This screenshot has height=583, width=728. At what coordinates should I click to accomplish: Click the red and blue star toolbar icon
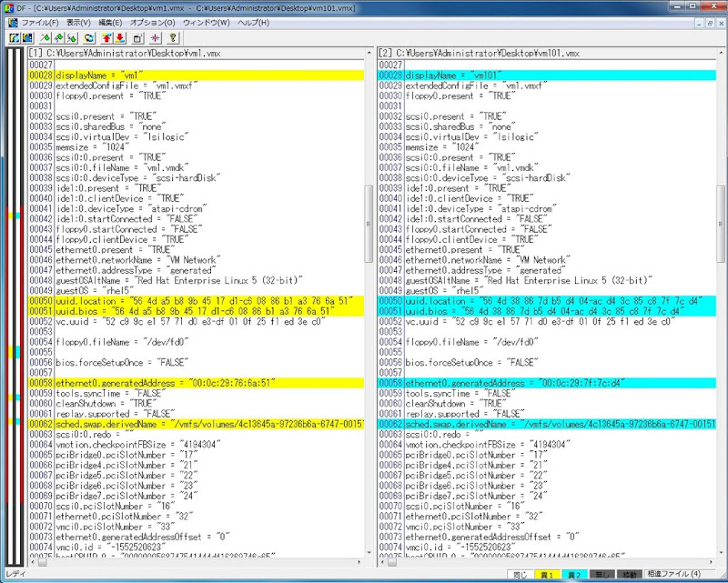click(155, 37)
